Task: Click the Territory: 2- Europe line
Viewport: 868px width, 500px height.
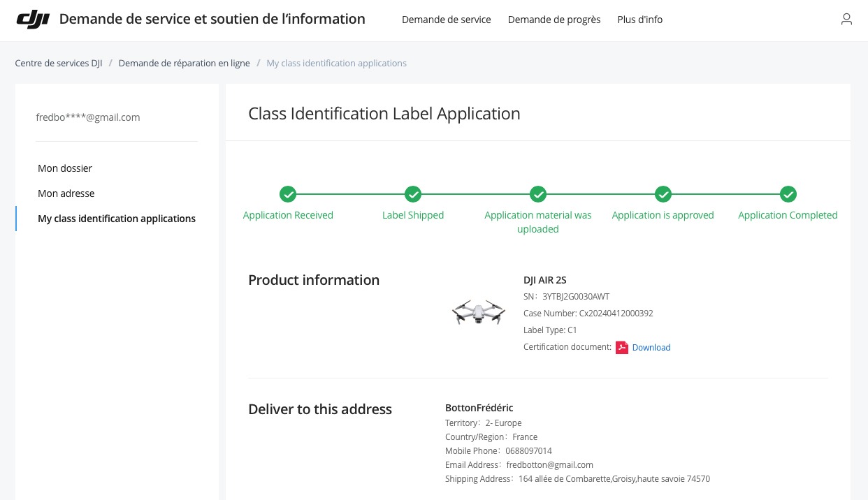Action: tap(484, 423)
